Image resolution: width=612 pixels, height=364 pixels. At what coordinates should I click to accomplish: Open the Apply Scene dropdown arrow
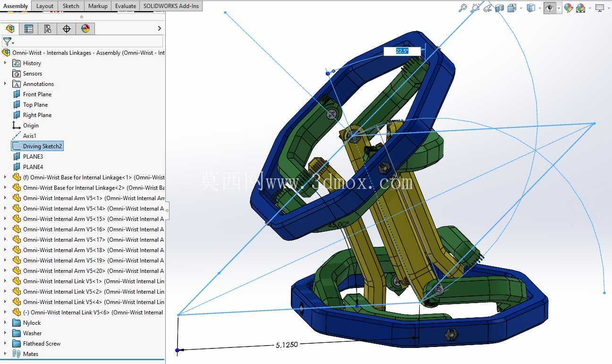589,8
